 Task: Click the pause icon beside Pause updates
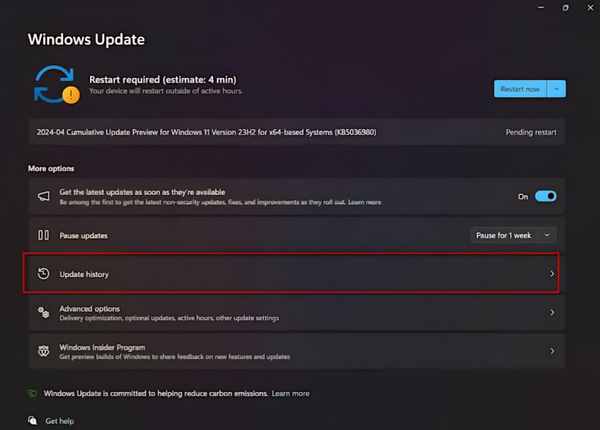tap(43, 235)
